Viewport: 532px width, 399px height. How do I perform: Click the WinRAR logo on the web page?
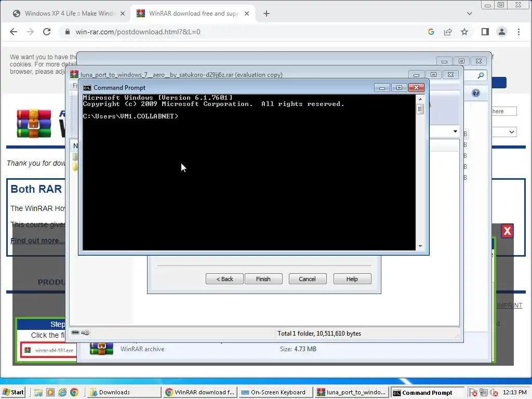pos(34,123)
